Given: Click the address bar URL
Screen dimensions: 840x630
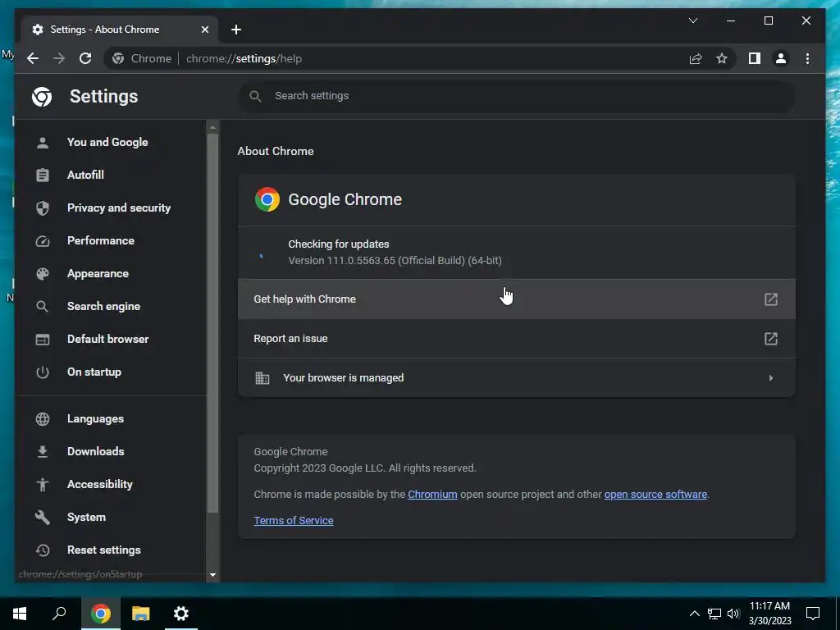Looking at the screenshot, I should click(x=244, y=58).
